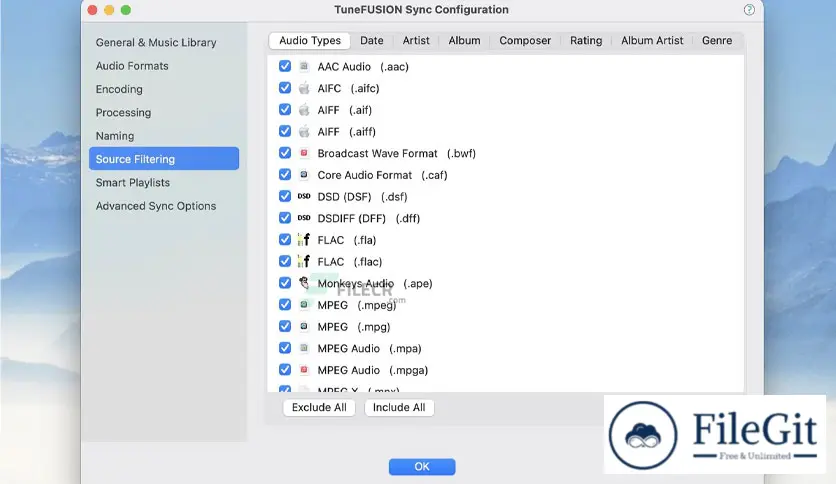
Task: Click the MPEG (.mpg) file icon
Action: click(304, 326)
